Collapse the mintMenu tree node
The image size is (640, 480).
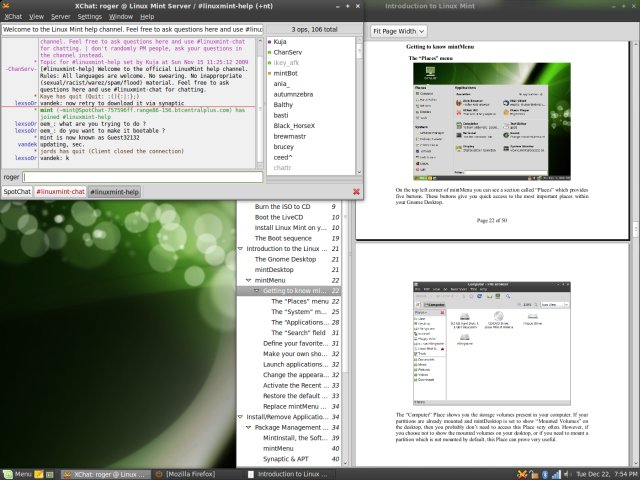(x=247, y=281)
